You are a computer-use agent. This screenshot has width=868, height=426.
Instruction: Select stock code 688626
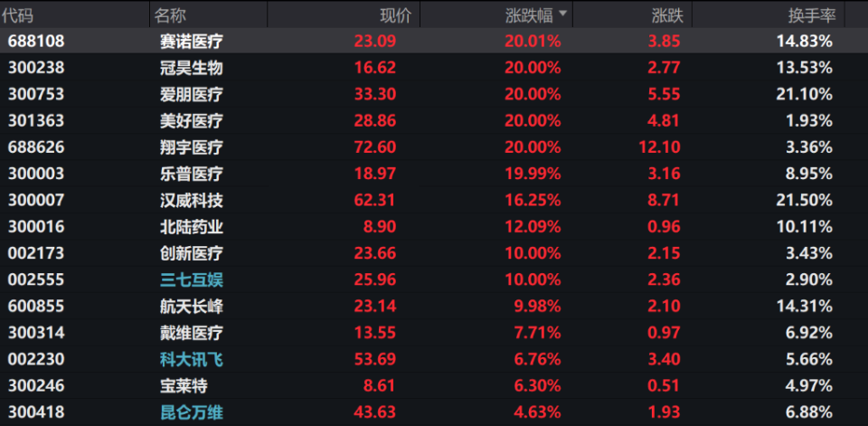pos(36,147)
